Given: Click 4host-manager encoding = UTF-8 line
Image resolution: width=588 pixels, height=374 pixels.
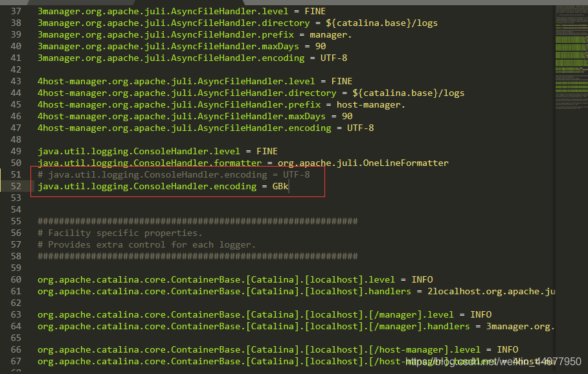Looking at the screenshot, I should tap(205, 128).
